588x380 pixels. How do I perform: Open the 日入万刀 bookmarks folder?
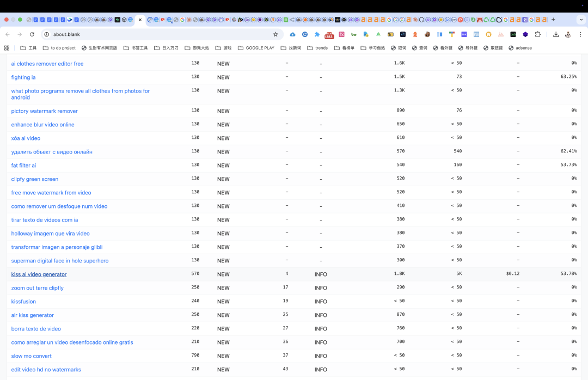pos(166,48)
